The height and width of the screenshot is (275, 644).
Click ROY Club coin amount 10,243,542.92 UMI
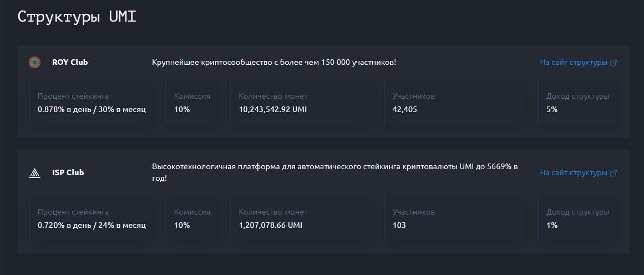pyautogui.click(x=273, y=110)
